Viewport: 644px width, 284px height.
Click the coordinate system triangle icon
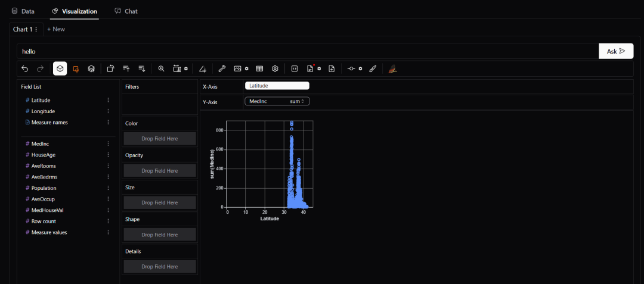point(203,69)
